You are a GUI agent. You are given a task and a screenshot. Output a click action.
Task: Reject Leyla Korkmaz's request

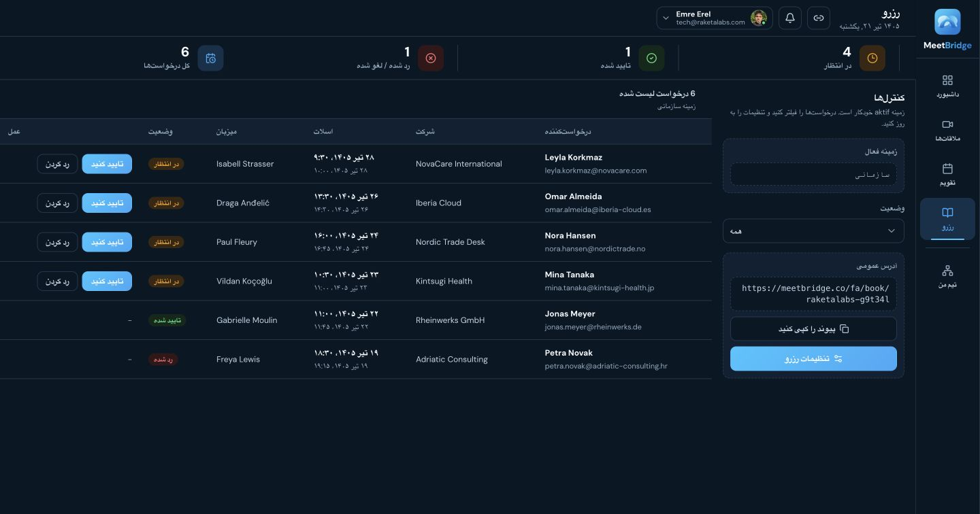pos(58,164)
